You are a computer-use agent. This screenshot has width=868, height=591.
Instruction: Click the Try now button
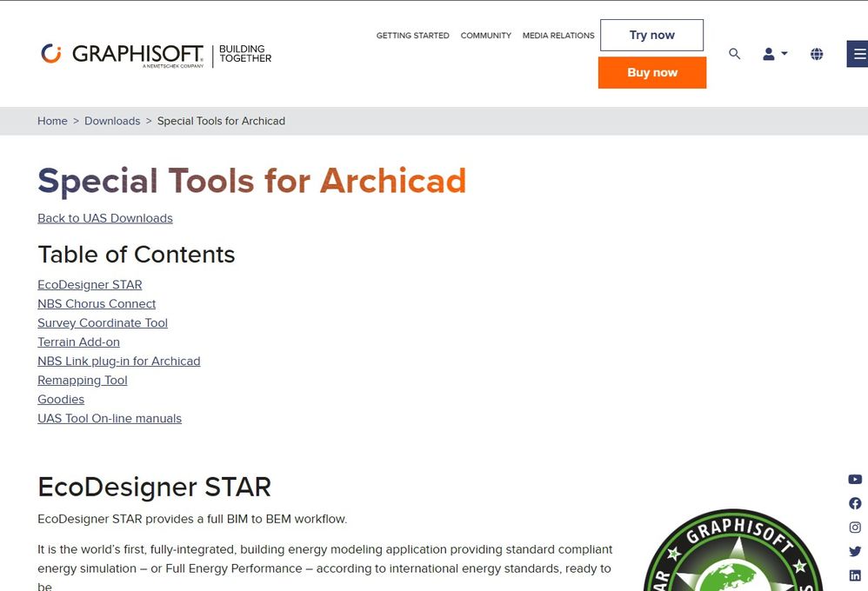point(652,36)
